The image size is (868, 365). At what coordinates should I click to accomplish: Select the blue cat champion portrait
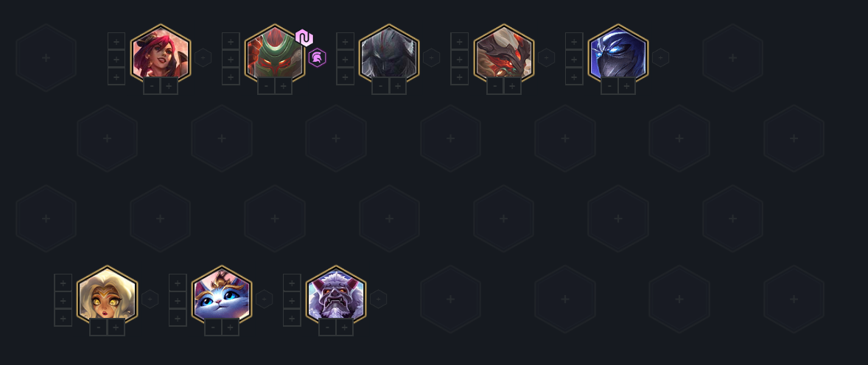pos(222,296)
